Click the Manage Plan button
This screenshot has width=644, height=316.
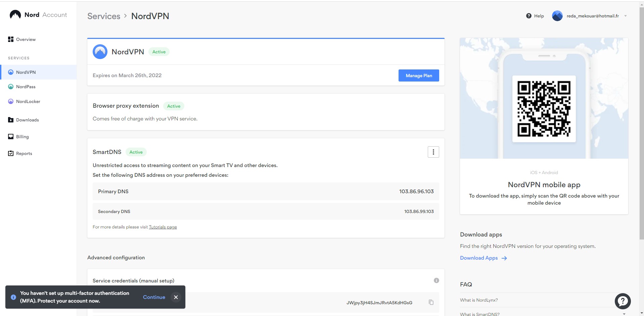(419, 75)
